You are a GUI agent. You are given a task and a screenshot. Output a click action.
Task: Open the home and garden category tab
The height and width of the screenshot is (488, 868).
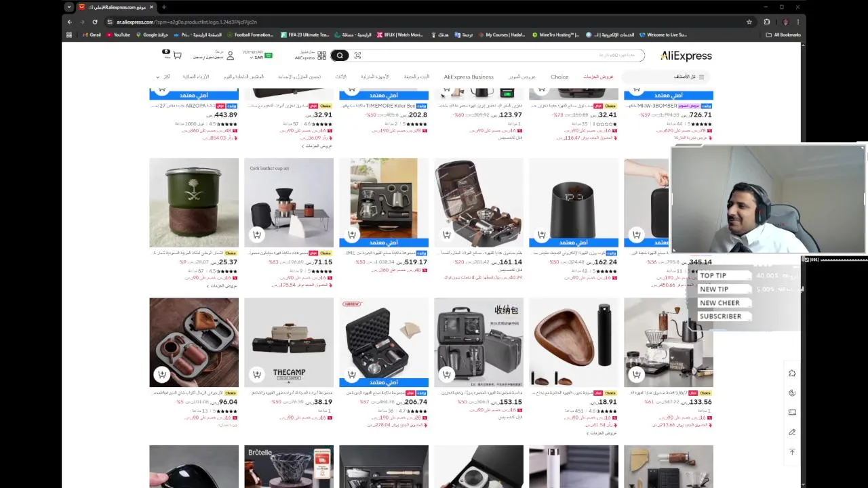click(416, 77)
